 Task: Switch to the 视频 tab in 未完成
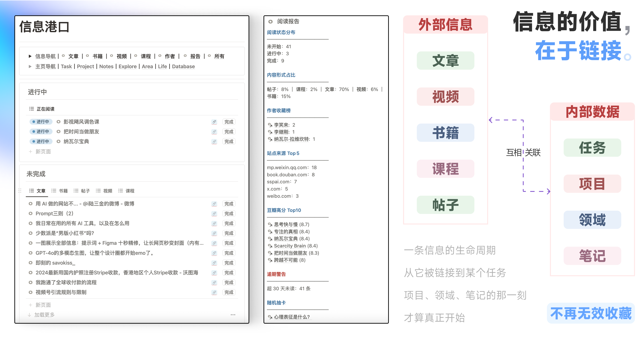click(104, 191)
